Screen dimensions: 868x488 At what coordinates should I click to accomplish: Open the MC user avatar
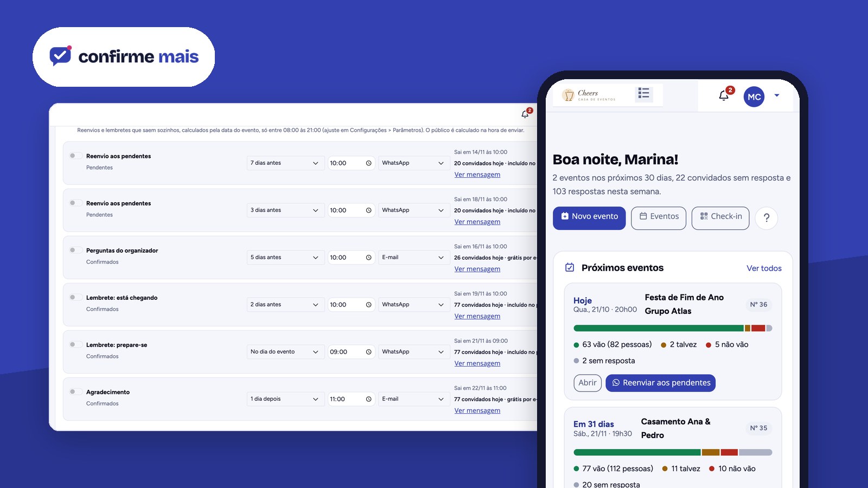click(x=754, y=97)
